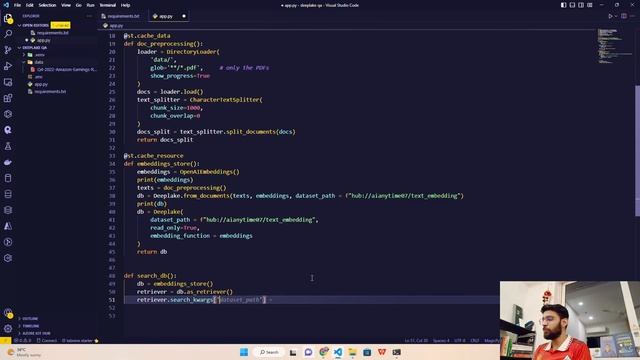Viewport: 640px width, 360px height.
Task: Click the UTF-8 encoding indicator
Action: [460, 340]
